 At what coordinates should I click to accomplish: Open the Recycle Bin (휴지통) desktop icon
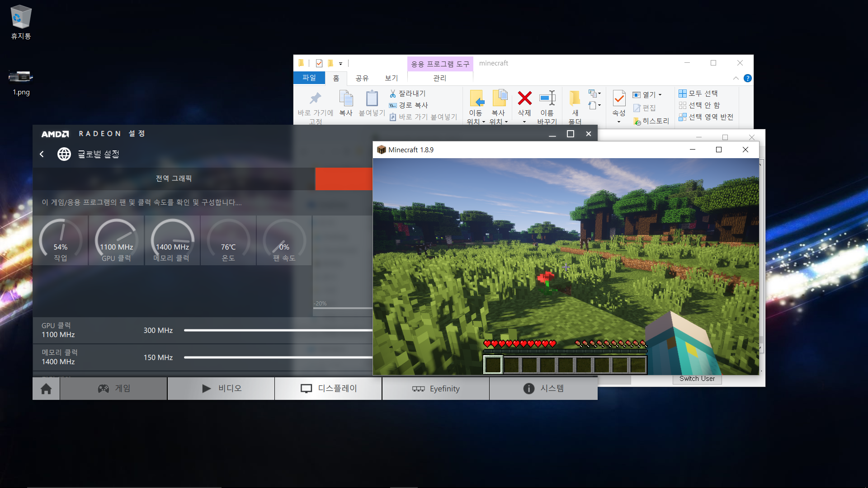click(x=21, y=18)
